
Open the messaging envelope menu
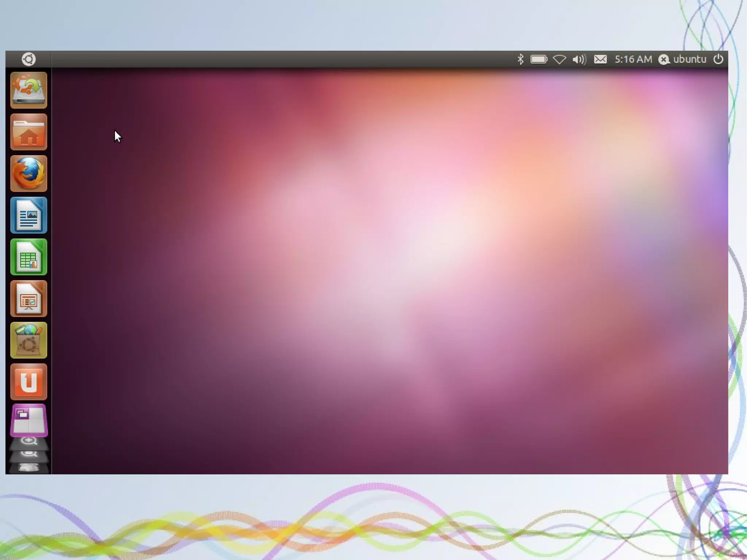pyautogui.click(x=600, y=59)
